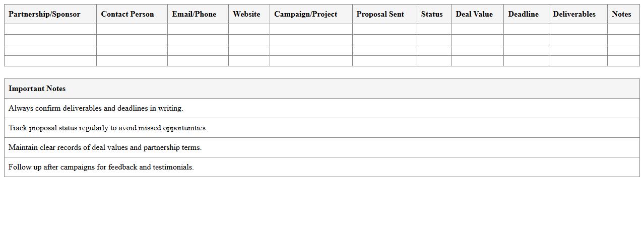This screenshot has width=644, height=252.
Task: Select the Website column header
Action: pyautogui.click(x=246, y=14)
